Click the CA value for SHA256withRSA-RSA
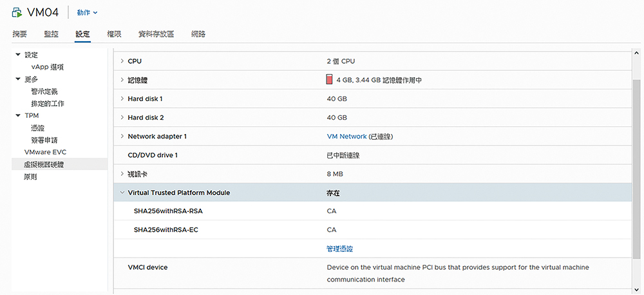 pyautogui.click(x=332, y=211)
